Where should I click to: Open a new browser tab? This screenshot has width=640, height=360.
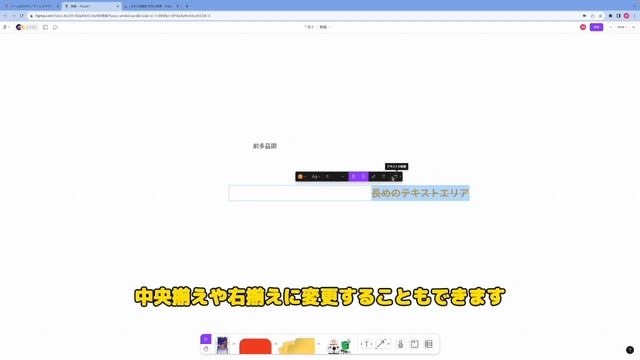click(x=187, y=6)
